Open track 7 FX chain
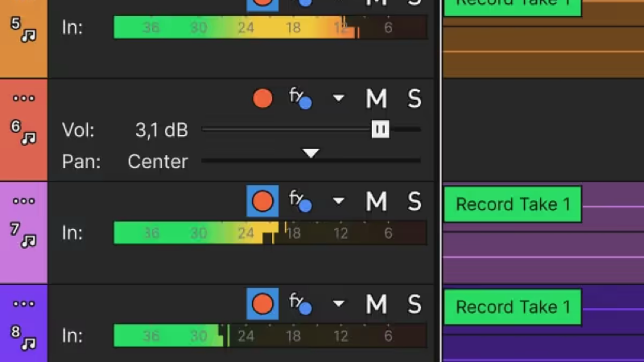The image size is (644, 362). tap(300, 200)
